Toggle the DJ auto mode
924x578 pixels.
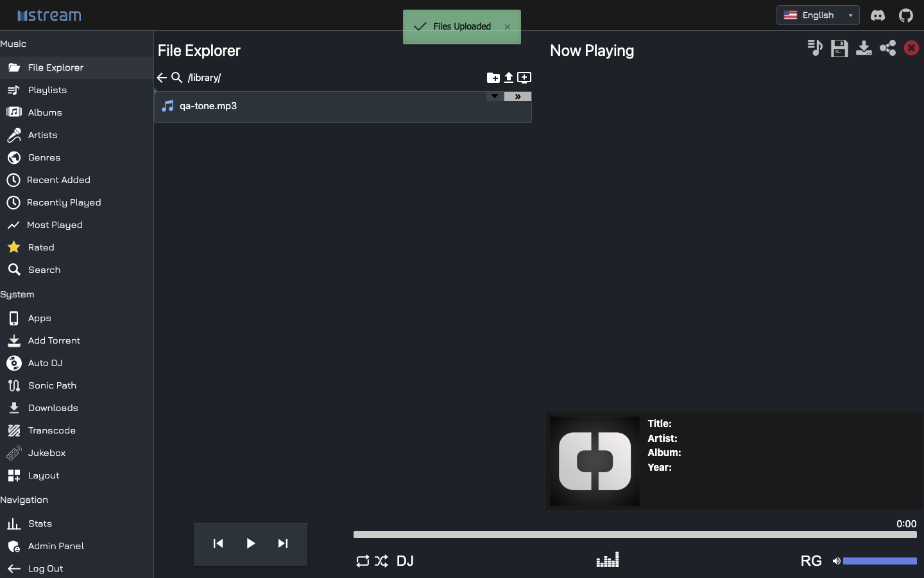coord(405,561)
